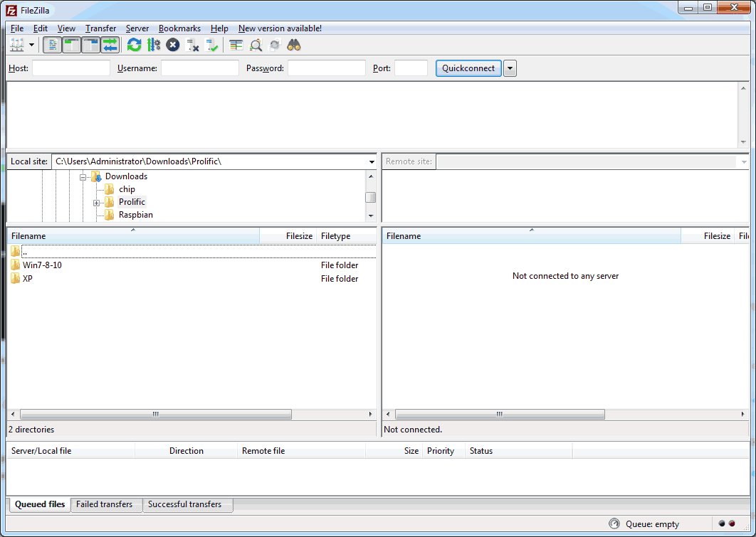The height and width of the screenshot is (537, 756).
Task: Expand the Prolific tree node
Action: tap(96, 203)
